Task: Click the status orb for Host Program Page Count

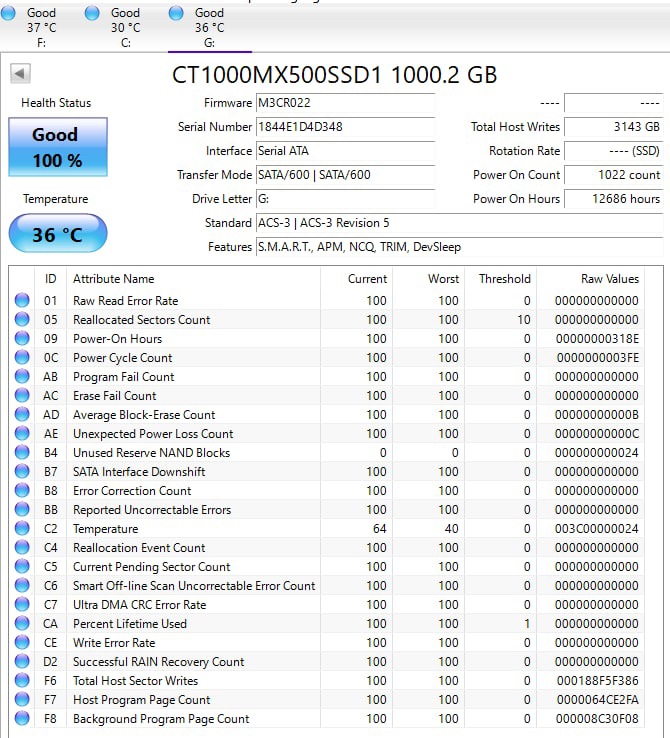Action: (x=22, y=699)
